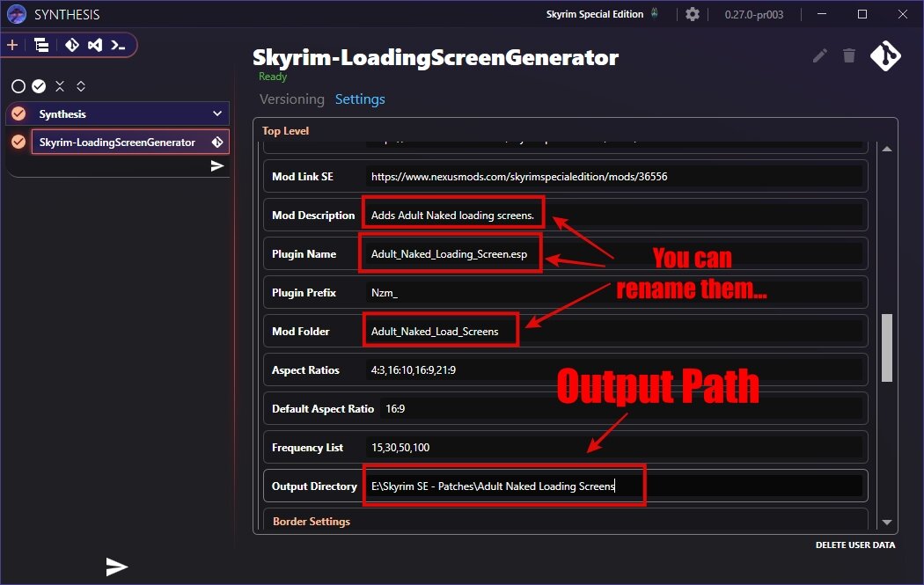
Task: Click the Output Directory path field
Action: (x=614, y=486)
